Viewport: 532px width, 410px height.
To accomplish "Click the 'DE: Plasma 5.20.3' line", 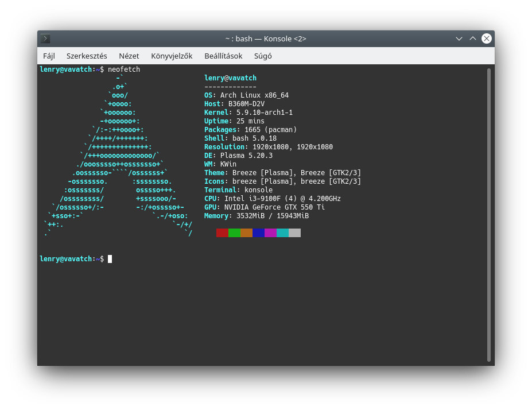I will 239,156.
